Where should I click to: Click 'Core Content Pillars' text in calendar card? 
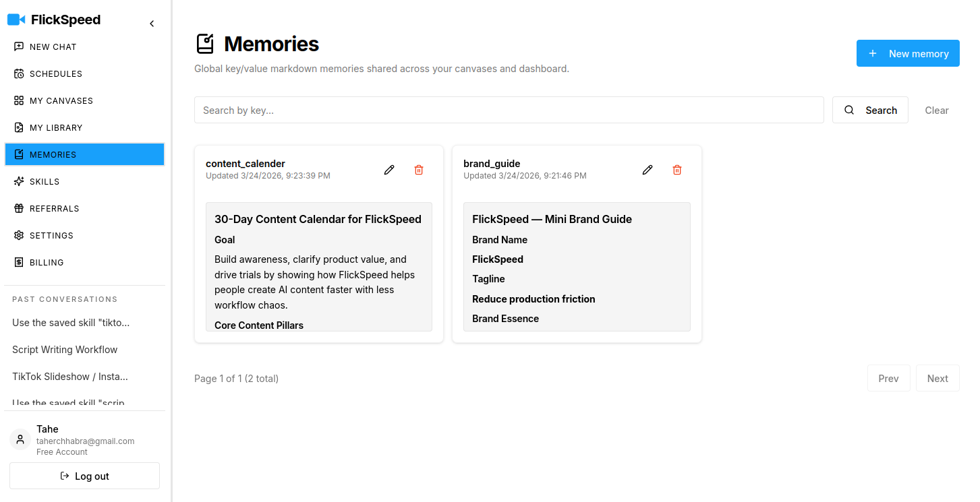click(259, 325)
